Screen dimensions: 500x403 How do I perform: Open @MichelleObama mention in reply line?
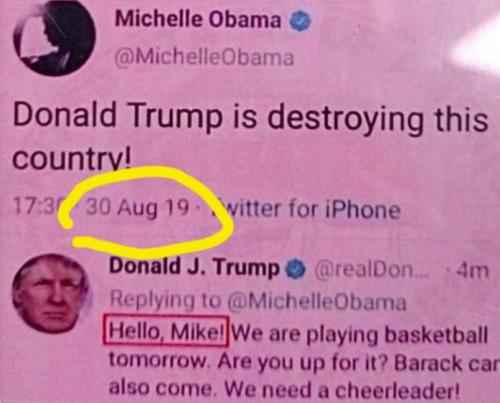tap(317, 301)
